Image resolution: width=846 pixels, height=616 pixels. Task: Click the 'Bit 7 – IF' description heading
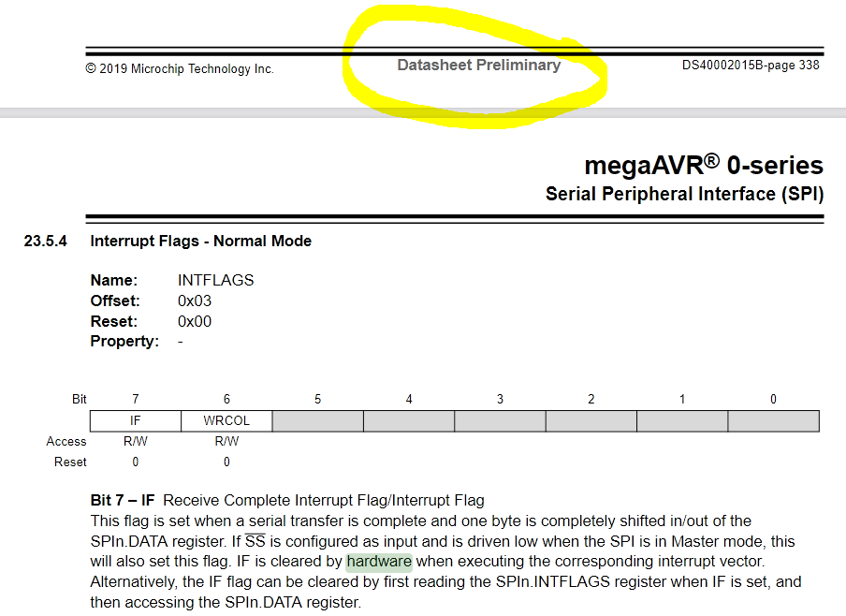123,501
